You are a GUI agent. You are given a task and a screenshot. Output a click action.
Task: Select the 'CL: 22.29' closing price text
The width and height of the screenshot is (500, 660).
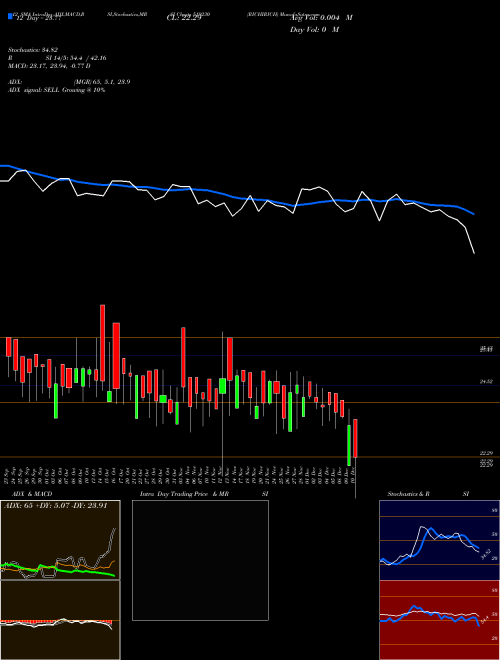184,18
